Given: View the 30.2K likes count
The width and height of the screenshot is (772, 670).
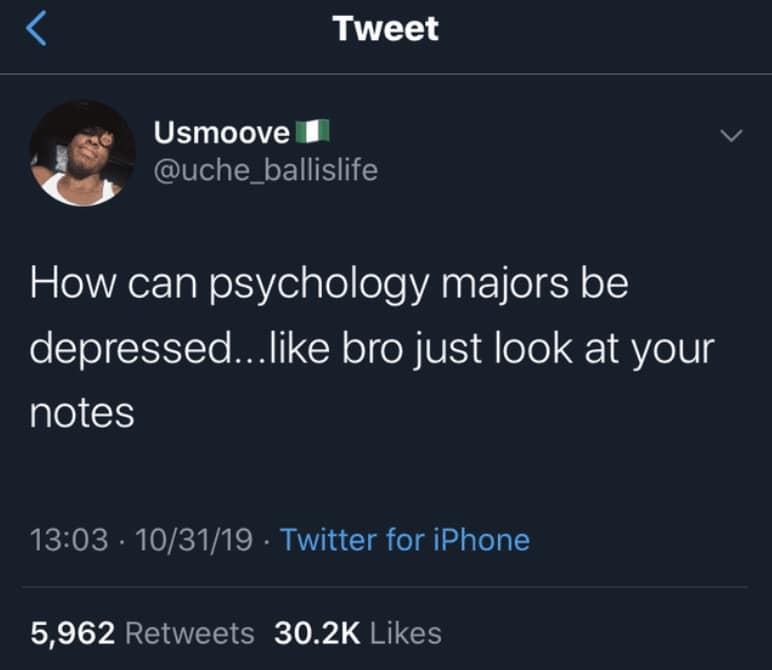Looking at the screenshot, I should pos(317,633).
